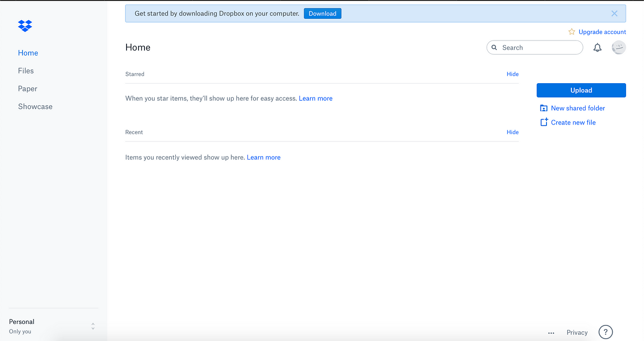Click the Upgrade account star icon
The image size is (644, 341).
572,32
